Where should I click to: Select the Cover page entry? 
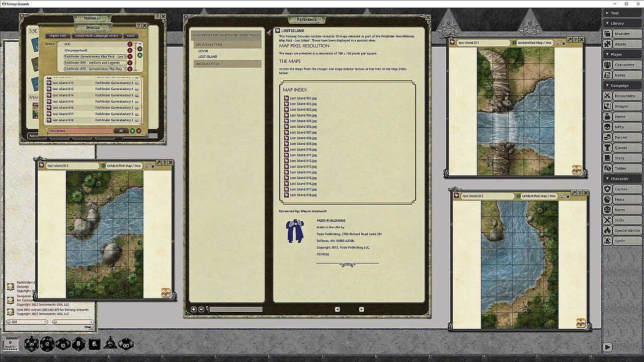(203, 51)
